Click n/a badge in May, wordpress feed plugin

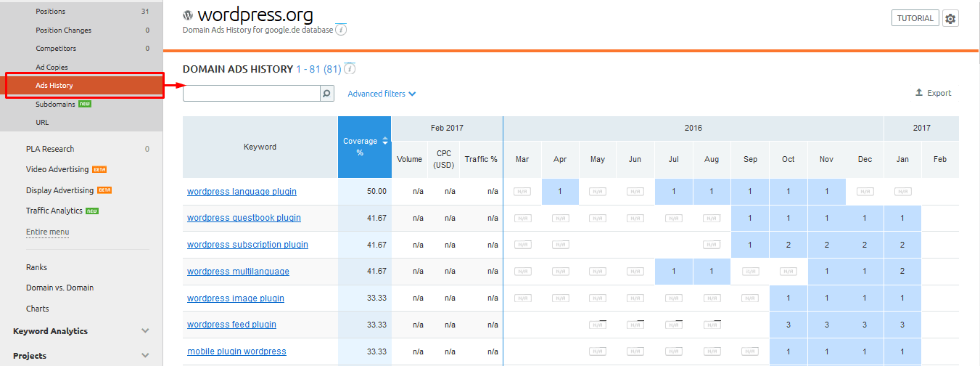tap(598, 325)
